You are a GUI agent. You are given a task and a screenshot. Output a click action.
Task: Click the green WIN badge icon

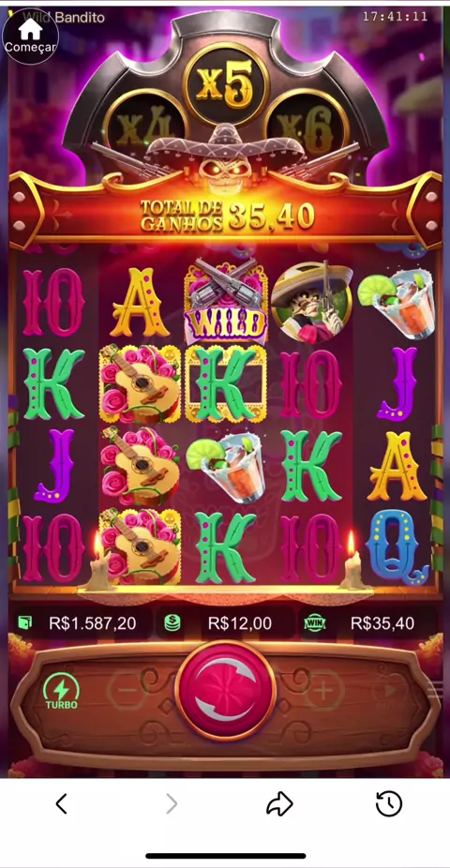[x=314, y=623]
